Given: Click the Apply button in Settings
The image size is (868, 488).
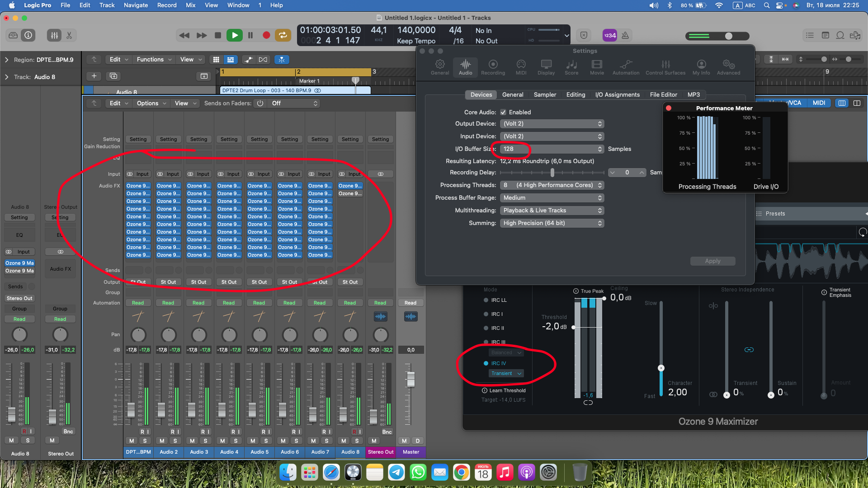Looking at the screenshot, I should (x=712, y=261).
